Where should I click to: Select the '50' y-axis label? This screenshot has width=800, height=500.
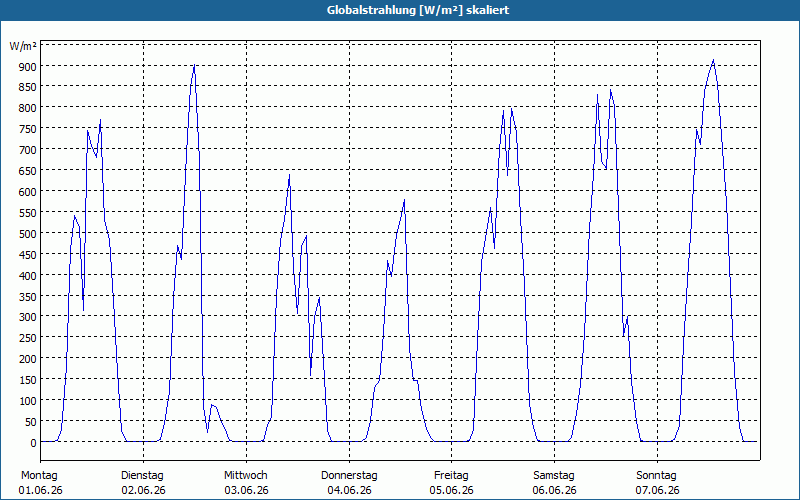(30, 422)
